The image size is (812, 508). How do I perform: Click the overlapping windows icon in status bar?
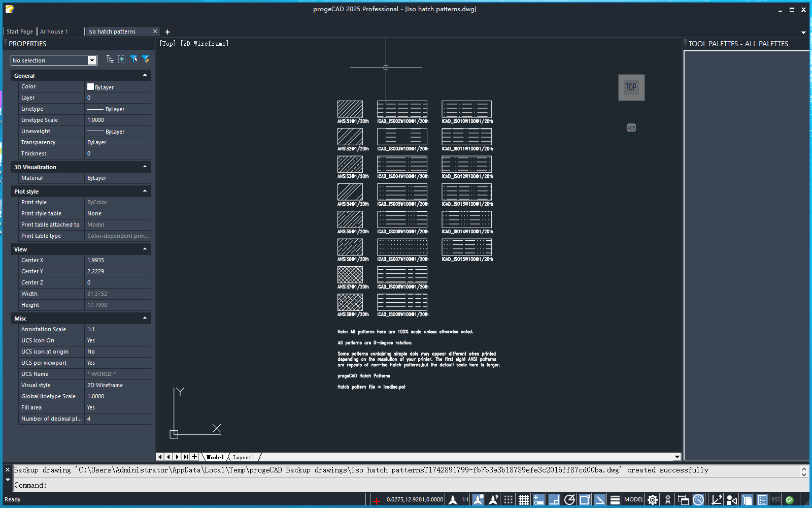pos(683,500)
